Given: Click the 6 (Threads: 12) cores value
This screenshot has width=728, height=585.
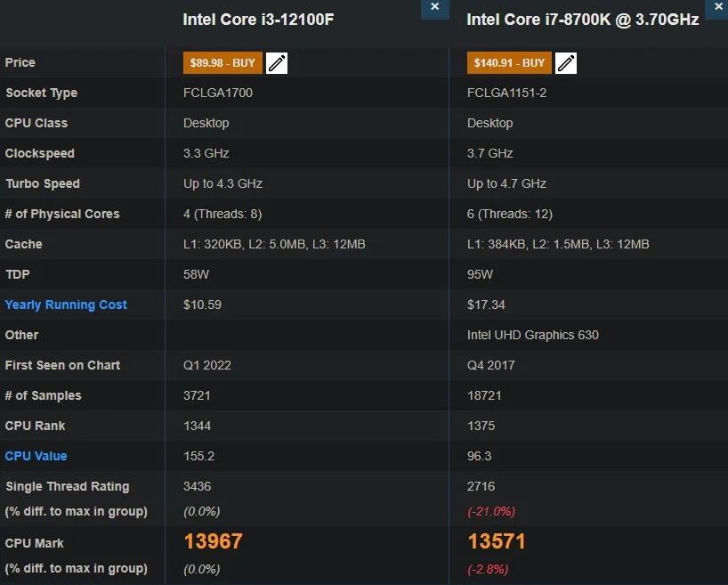Looking at the screenshot, I should [x=510, y=214].
